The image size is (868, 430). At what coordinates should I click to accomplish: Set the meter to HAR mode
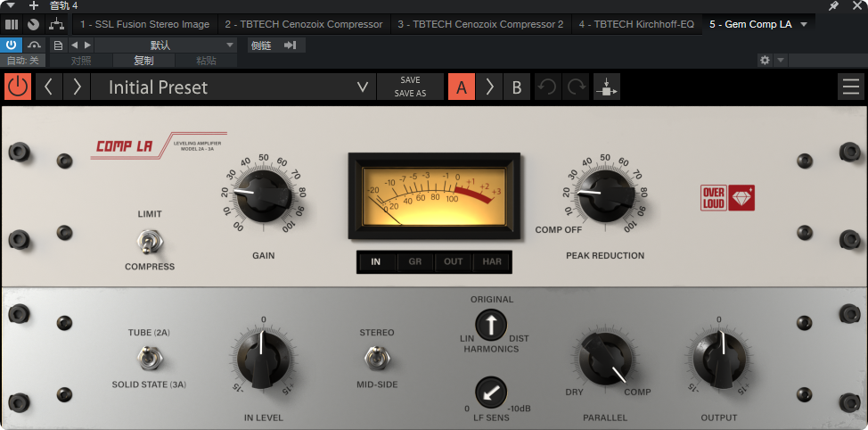[x=492, y=261]
